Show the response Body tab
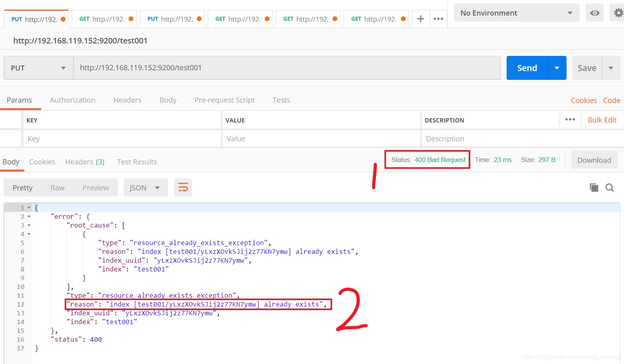Image resolution: width=624 pixels, height=364 pixels. 11,162
